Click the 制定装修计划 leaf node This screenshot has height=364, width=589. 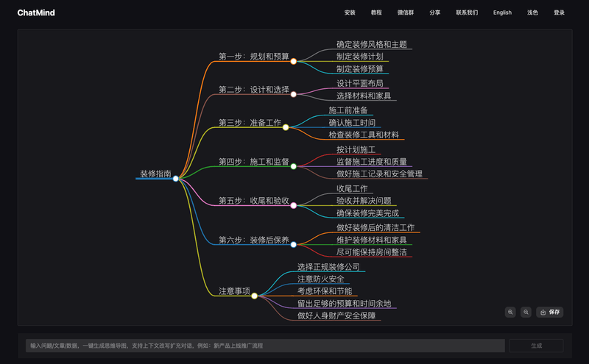pos(360,57)
